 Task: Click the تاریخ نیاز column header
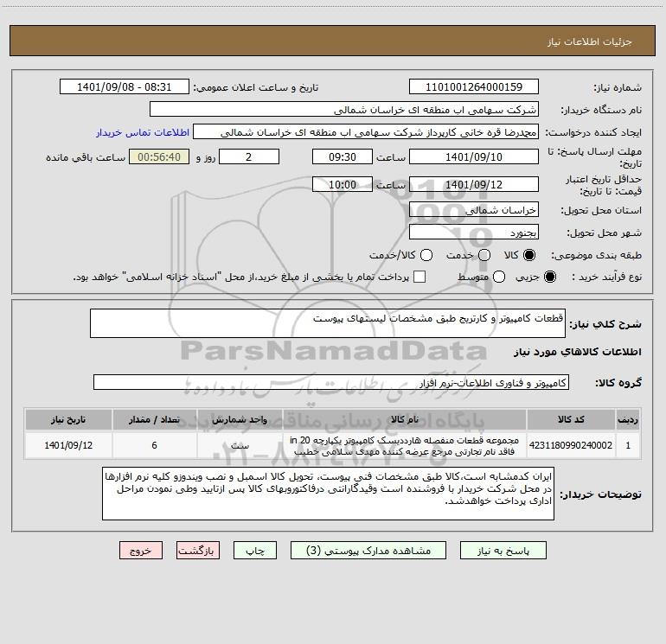68,419
